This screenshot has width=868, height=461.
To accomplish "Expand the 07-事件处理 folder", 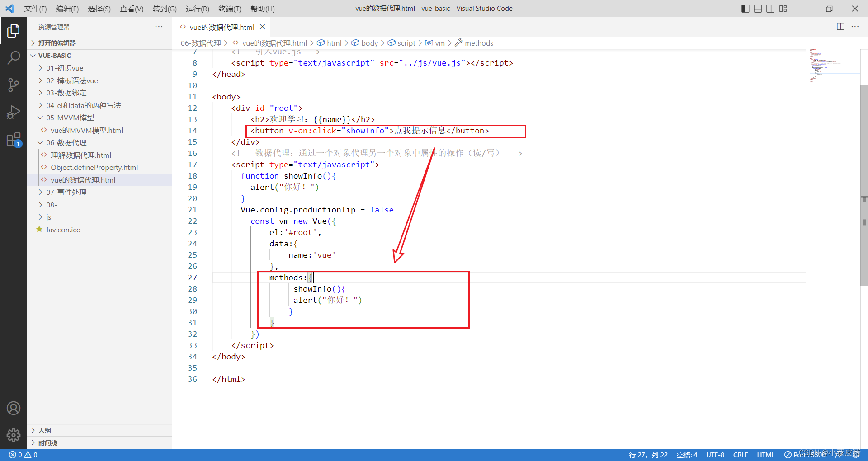I will click(x=99, y=192).
